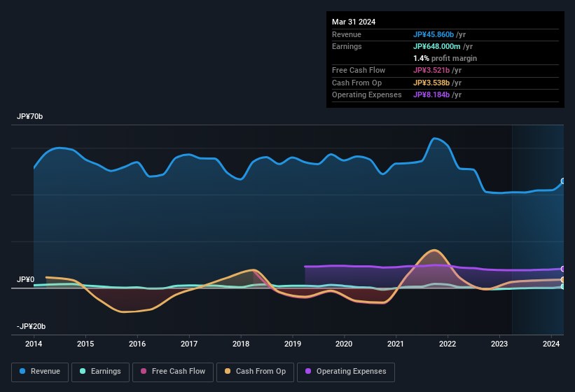Click the JP¥70b y-axis label

[x=29, y=116]
